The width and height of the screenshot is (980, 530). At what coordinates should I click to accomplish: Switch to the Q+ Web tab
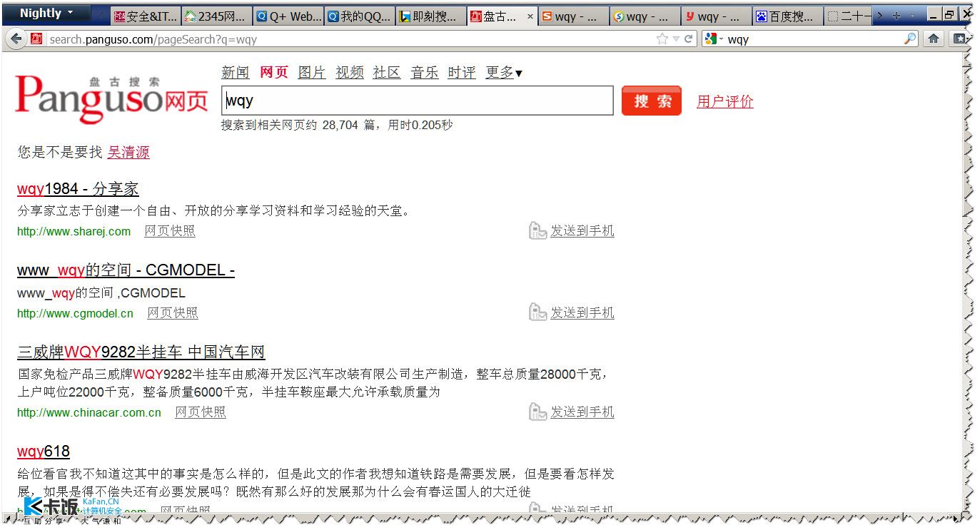[x=288, y=16]
